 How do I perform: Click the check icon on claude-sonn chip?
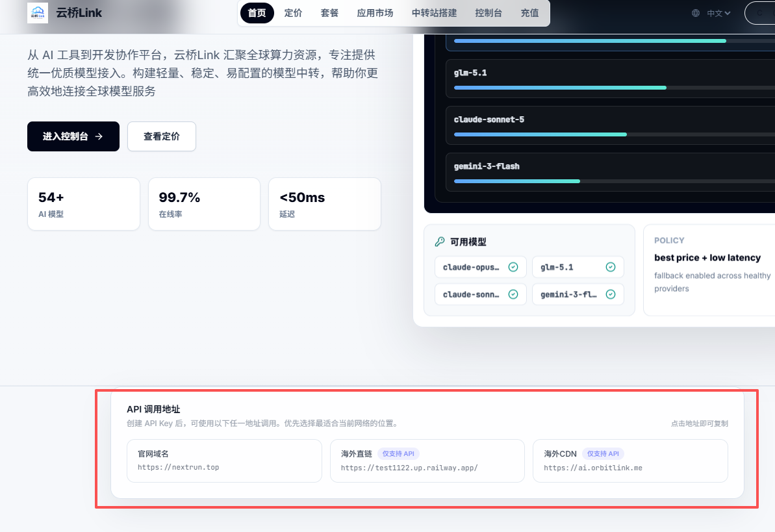pos(514,294)
